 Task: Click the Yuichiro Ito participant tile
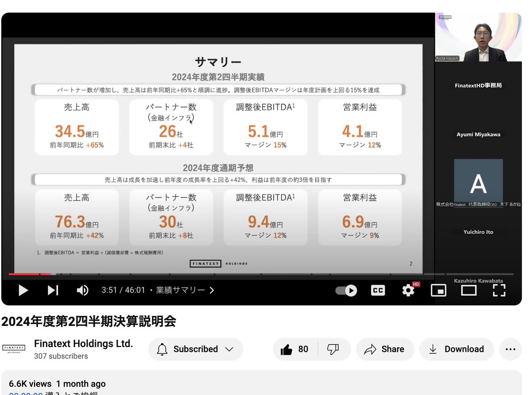pos(478,232)
